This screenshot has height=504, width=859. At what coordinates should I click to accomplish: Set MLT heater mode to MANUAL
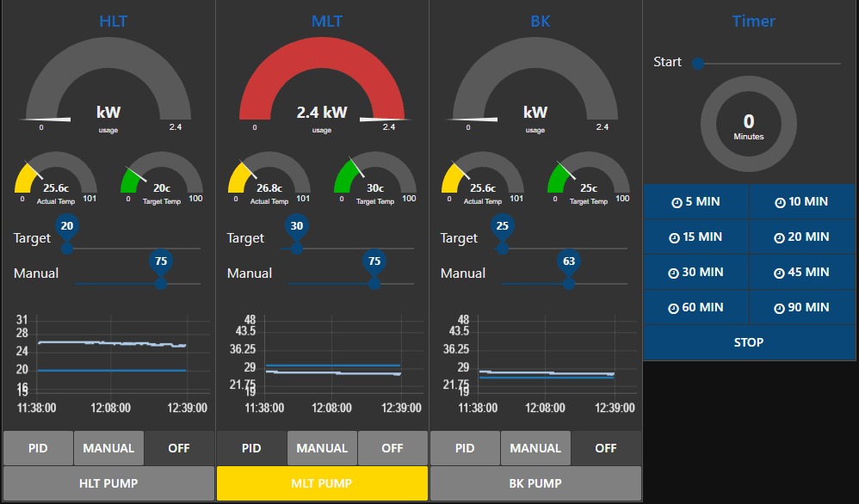point(322,448)
